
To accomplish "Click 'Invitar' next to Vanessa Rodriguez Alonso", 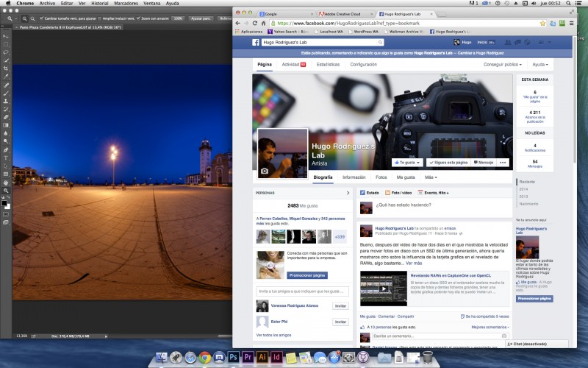I will click(x=340, y=305).
